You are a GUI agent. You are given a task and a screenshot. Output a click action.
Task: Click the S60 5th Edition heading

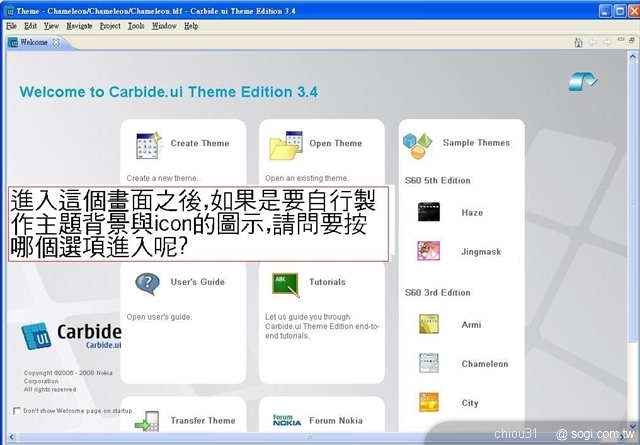pyautogui.click(x=438, y=180)
